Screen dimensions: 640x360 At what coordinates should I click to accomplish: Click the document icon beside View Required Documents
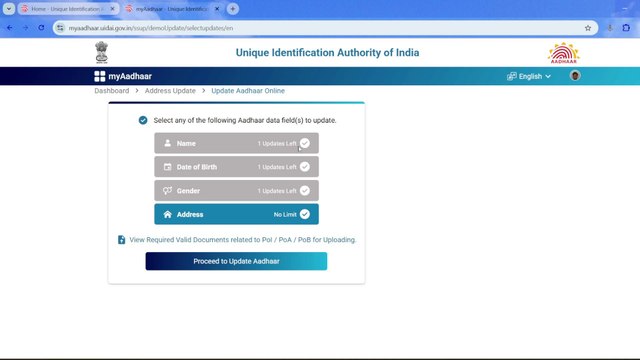[121, 240]
